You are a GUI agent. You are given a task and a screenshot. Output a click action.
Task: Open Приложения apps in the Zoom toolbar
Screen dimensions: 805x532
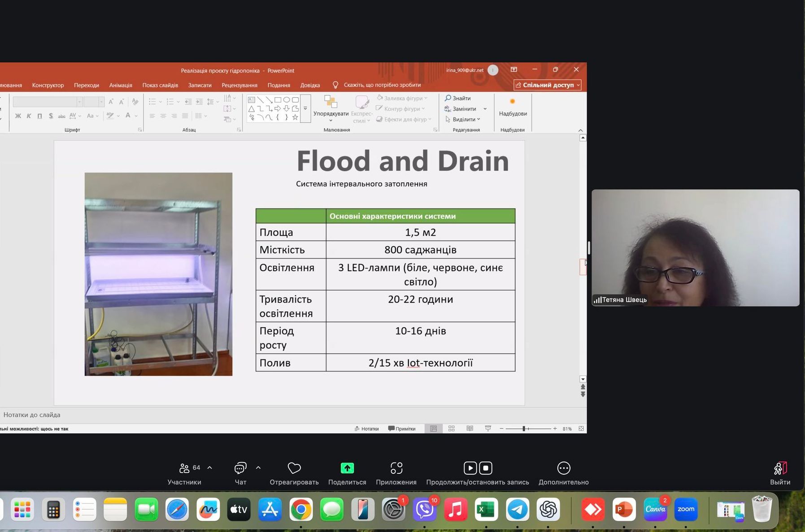point(396,468)
